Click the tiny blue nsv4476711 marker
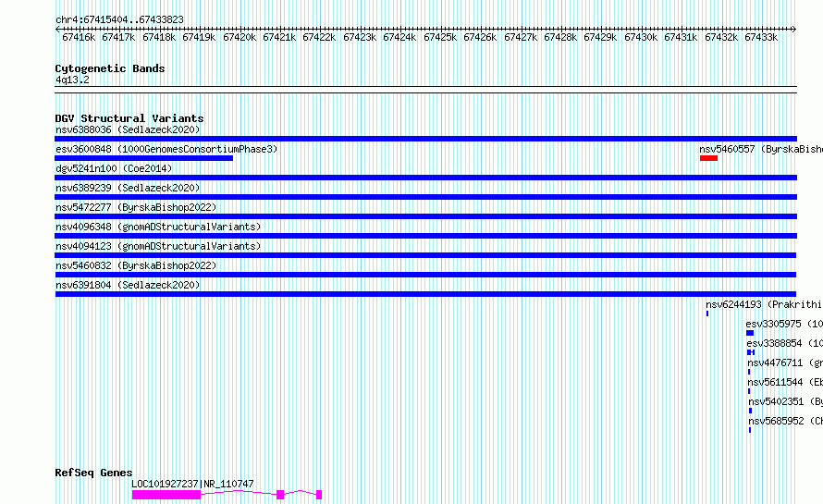 coord(749,372)
